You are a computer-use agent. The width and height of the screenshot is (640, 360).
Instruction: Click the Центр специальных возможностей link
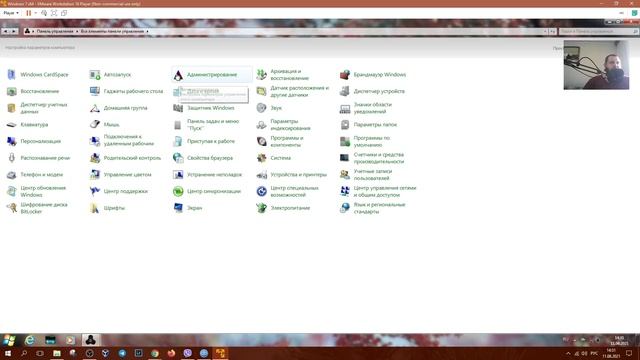point(294,191)
